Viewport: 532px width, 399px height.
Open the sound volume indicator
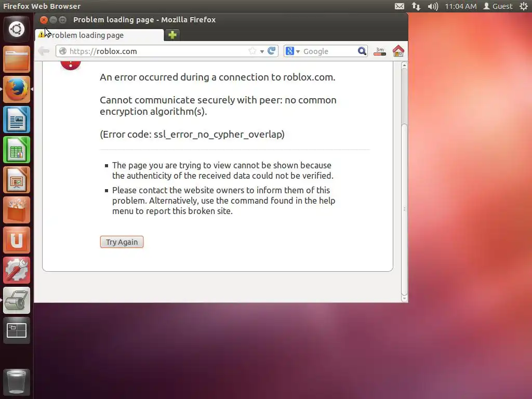click(433, 6)
